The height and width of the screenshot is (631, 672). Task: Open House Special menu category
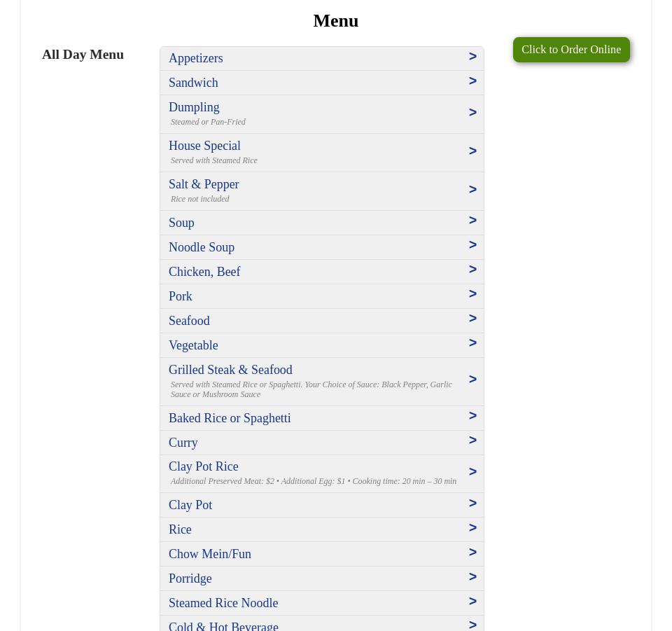[204, 146]
